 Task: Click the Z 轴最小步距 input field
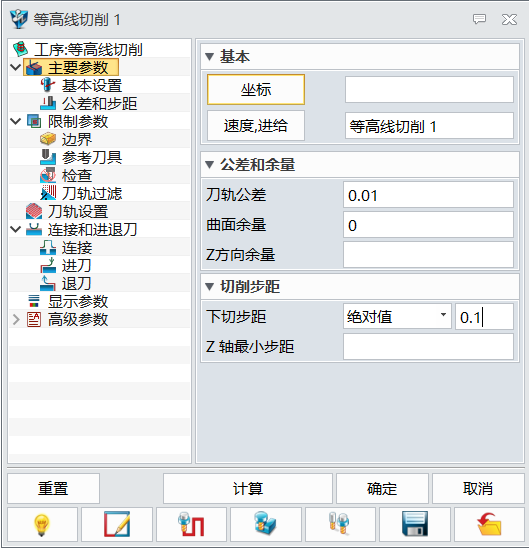[428, 346]
